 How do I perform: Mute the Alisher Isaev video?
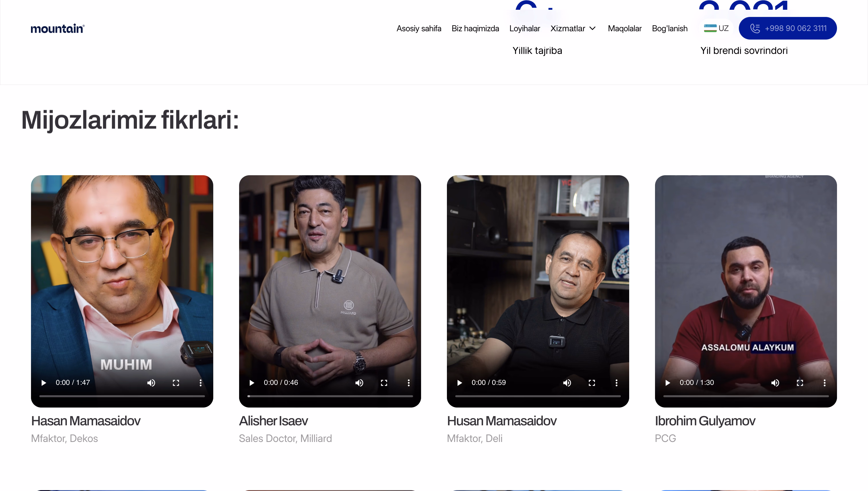359,383
